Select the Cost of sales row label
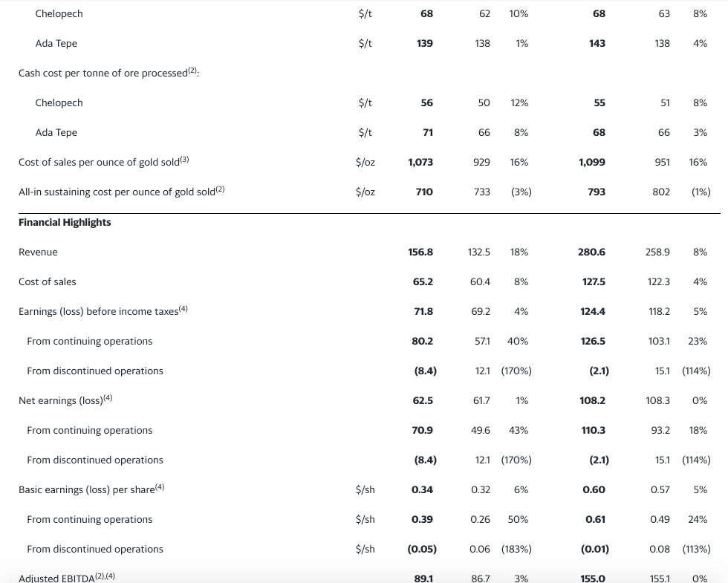728x583 pixels. pos(47,282)
